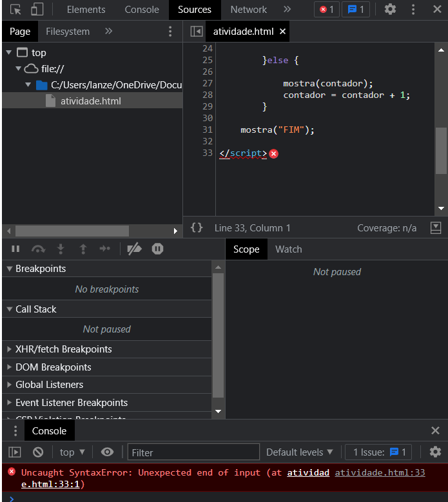Select the Page navigator tab
The image size is (448, 502).
(x=20, y=32)
